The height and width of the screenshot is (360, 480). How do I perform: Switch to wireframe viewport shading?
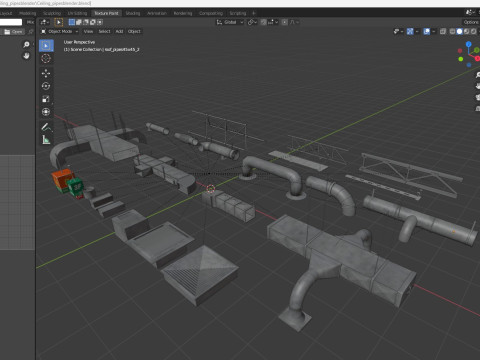tap(452, 31)
